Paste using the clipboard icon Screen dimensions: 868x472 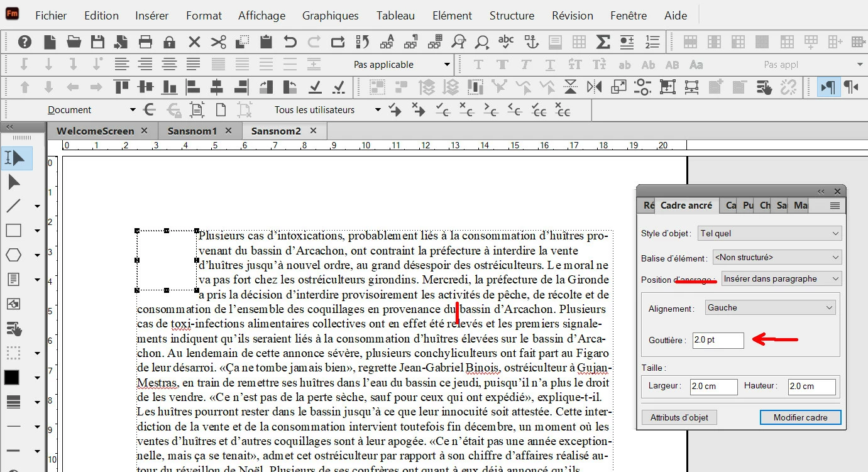pos(266,42)
